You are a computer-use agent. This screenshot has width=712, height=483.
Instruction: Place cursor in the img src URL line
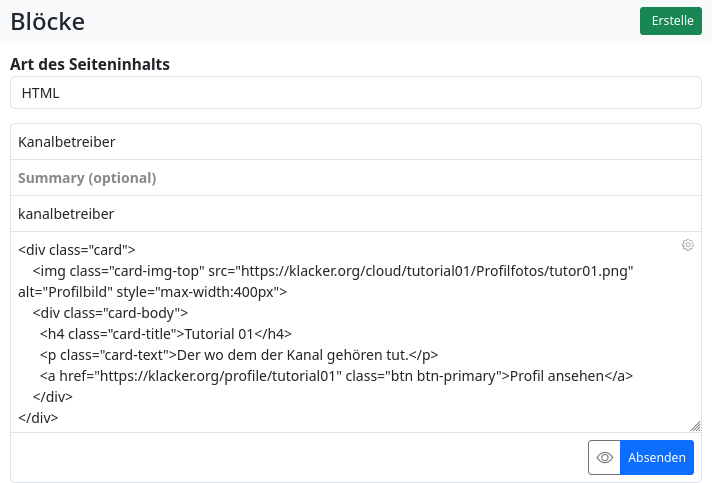pyautogui.click(x=333, y=271)
